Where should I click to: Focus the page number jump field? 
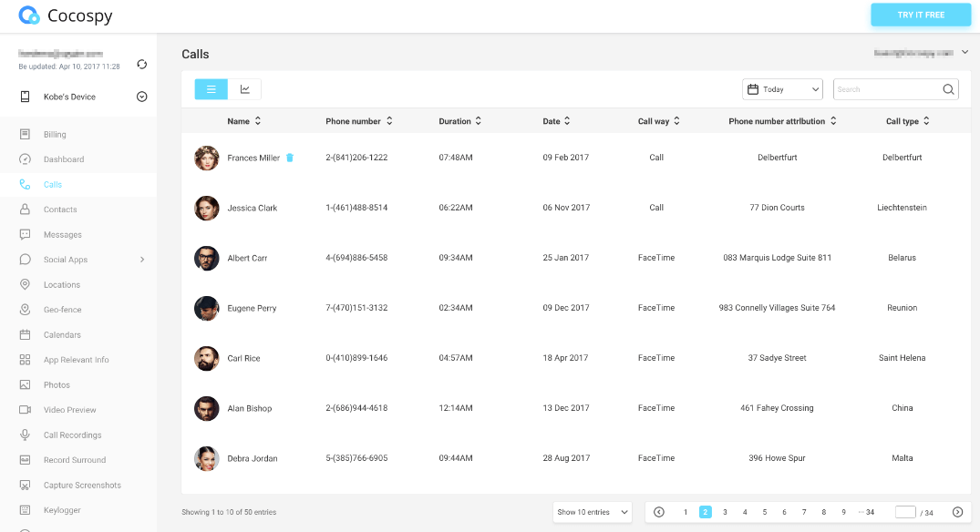(904, 512)
